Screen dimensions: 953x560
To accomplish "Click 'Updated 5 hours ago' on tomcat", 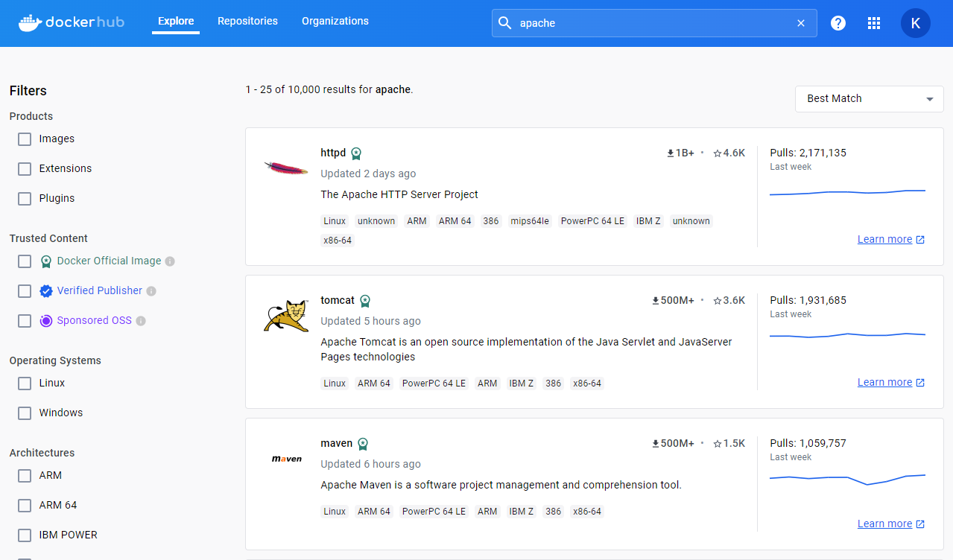I will pyautogui.click(x=370, y=321).
